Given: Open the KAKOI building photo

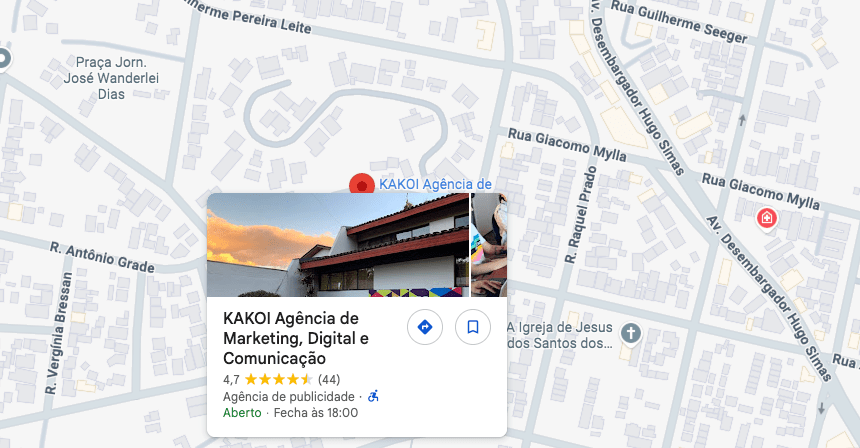Looking at the screenshot, I should [x=338, y=245].
